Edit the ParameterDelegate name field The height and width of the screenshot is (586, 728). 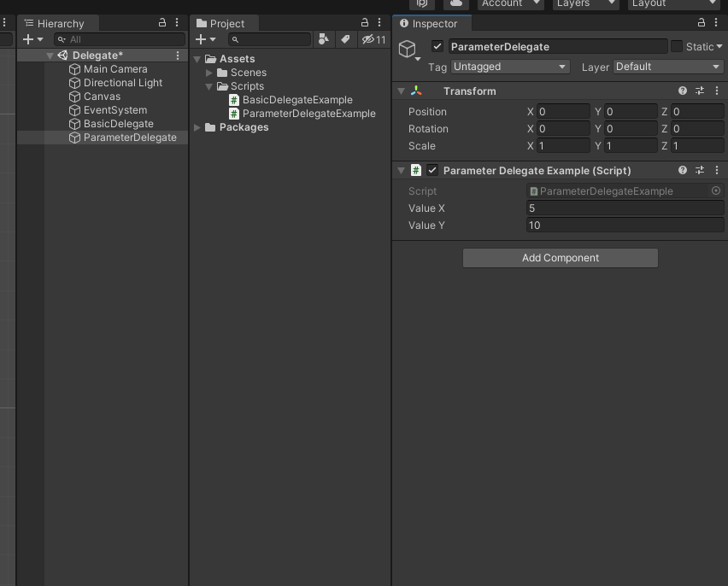[558, 46]
